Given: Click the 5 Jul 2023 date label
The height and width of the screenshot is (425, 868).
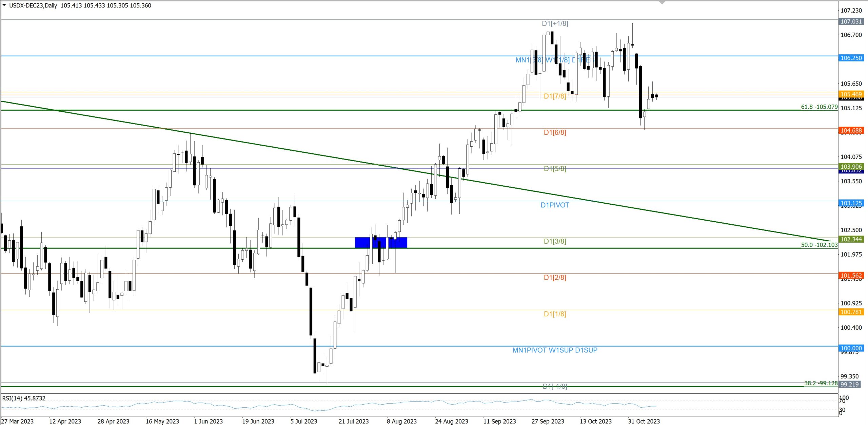Looking at the screenshot, I should click(303, 421).
